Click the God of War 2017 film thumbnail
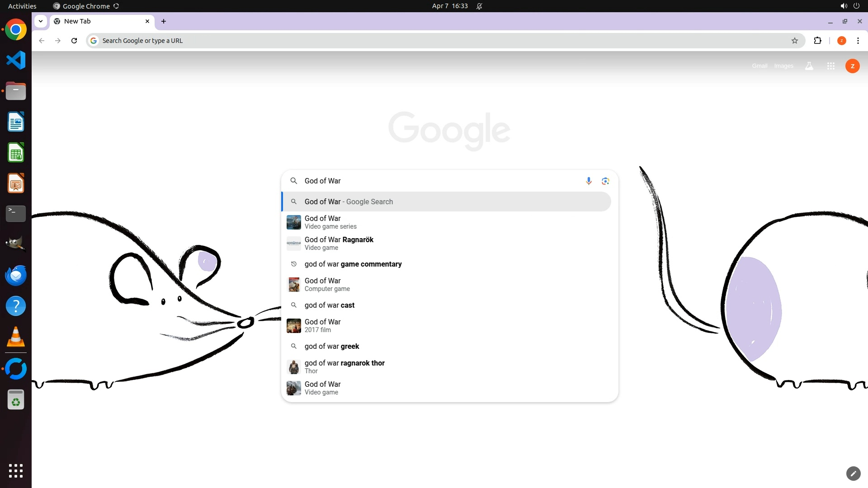 pyautogui.click(x=294, y=326)
